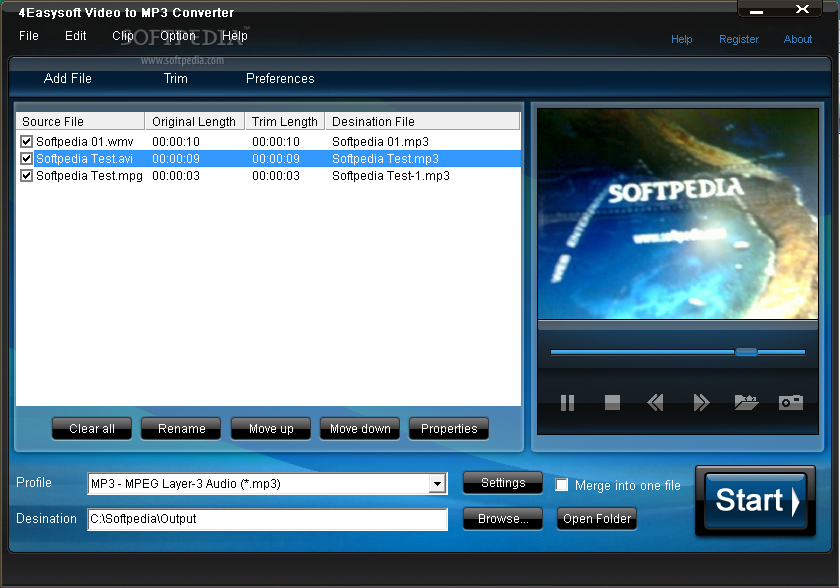Click Browse... for the output folder
840x588 pixels.
(503, 518)
